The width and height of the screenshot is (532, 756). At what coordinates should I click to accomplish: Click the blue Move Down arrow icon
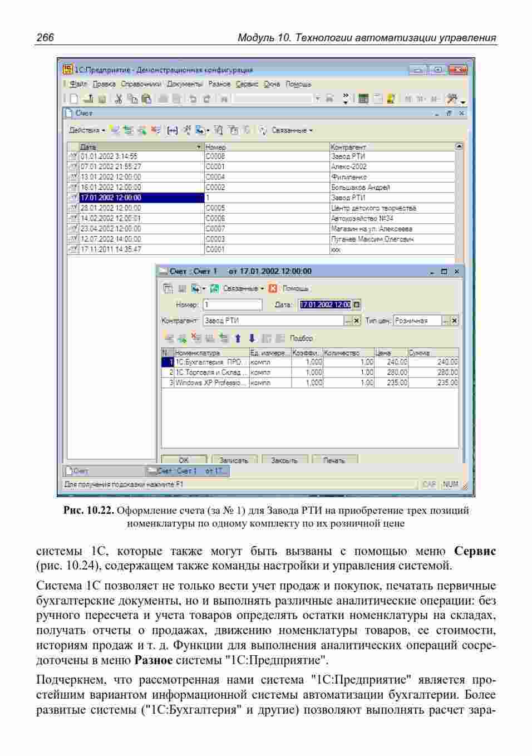coord(252,338)
